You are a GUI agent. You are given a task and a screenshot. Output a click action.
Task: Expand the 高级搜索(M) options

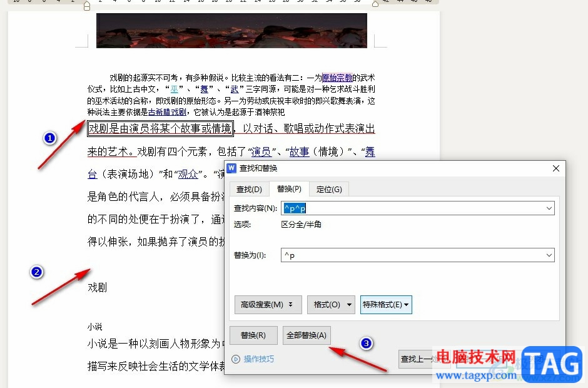click(268, 304)
